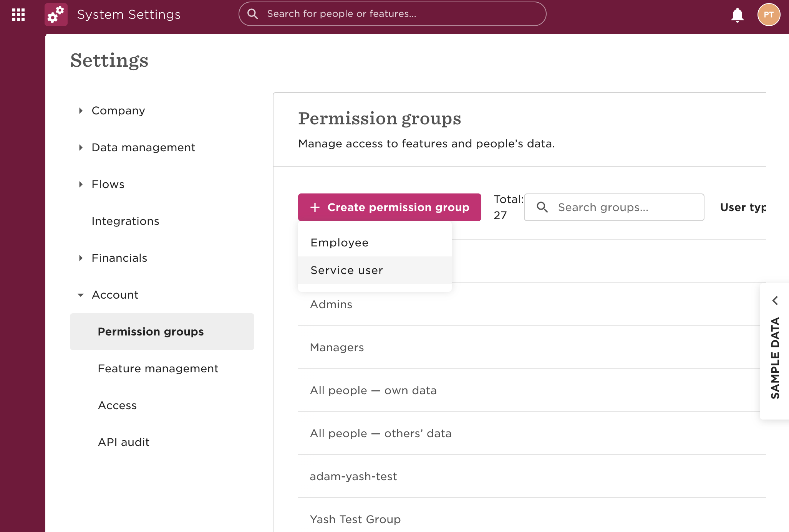This screenshot has height=532, width=789.
Task: Click the magnifier icon in Search groups
Action: click(x=542, y=207)
